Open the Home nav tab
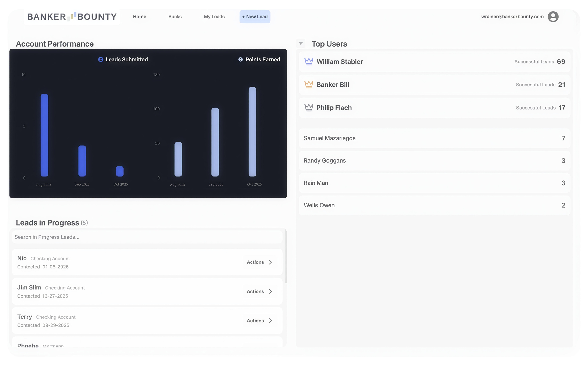 (139, 17)
